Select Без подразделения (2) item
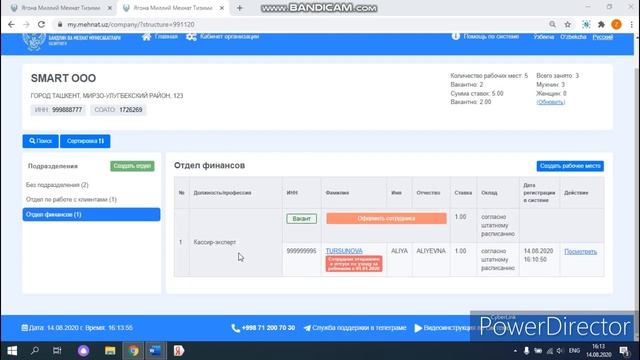The width and height of the screenshot is (640, 360). (x=57, y=185)
